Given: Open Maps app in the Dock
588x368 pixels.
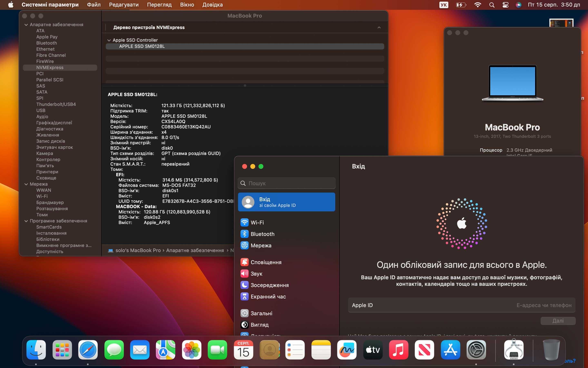Looking at the screenshot, I should point(166,350).
